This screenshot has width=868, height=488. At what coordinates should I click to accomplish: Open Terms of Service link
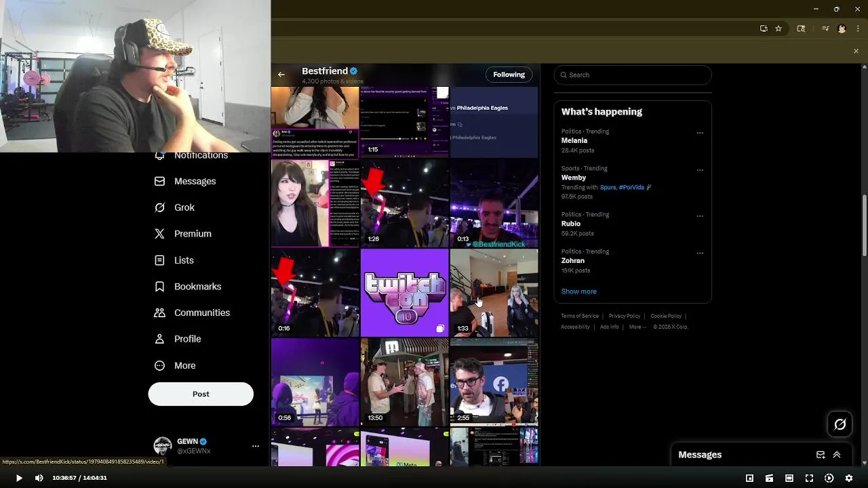click(580, 316)
